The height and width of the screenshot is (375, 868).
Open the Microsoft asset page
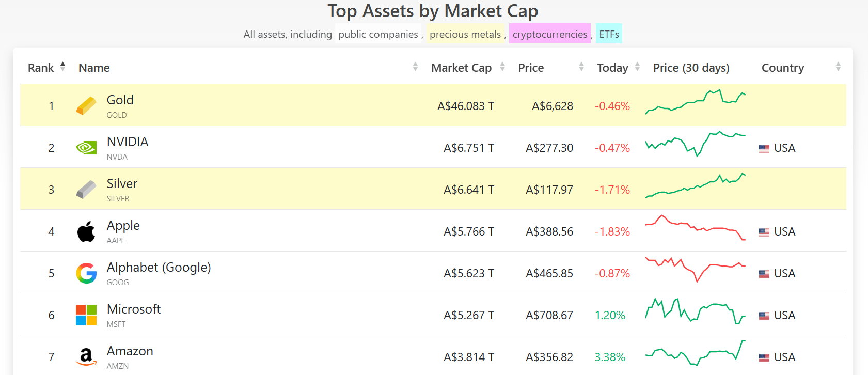(x=134, y=309)
